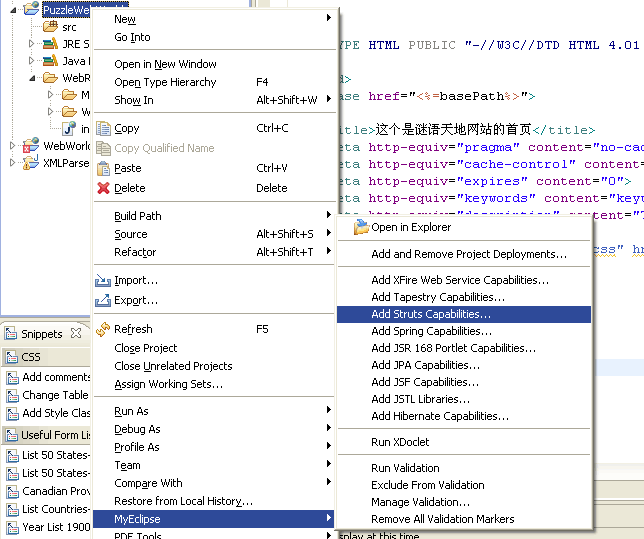Click the JRE System Library icon
Screen dimensions: 644x539
[x=51, y=44]
